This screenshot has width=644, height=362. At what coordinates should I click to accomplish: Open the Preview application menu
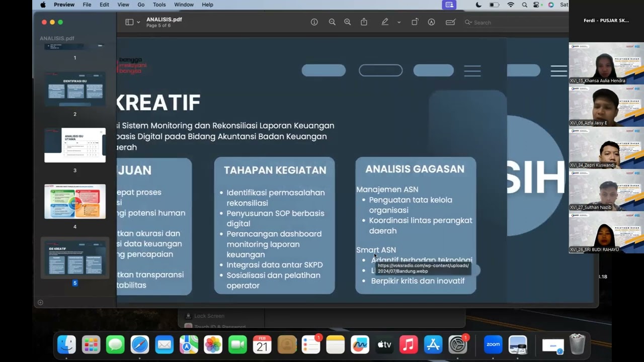[64, 5]
